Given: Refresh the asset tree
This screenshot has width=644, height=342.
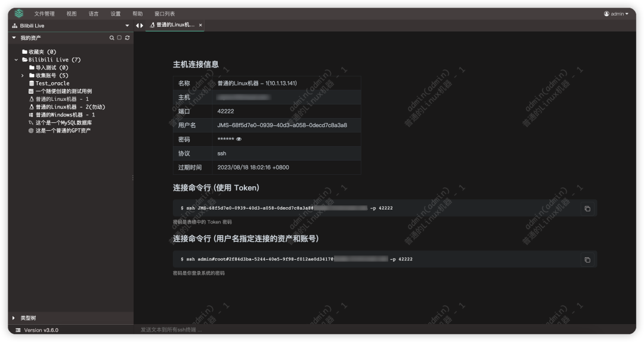Looking at the screenshot, I should coord(128,38).
